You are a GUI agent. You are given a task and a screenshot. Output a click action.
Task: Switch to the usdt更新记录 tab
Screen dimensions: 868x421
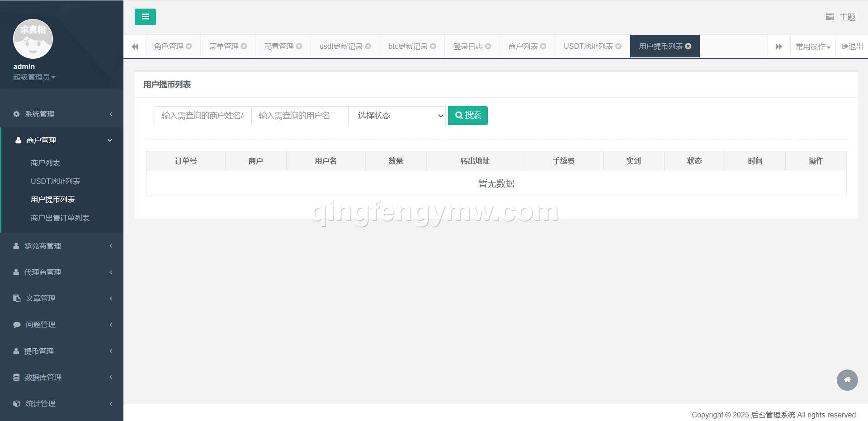tap(341, 46)
